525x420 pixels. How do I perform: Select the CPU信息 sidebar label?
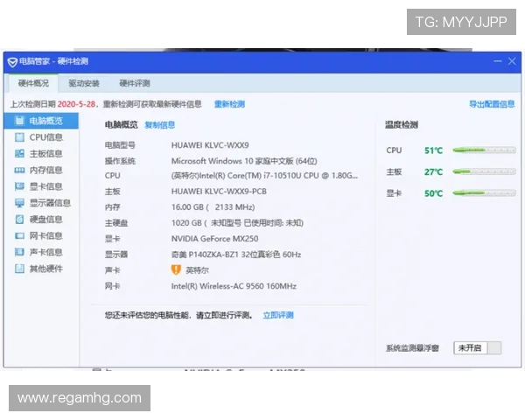tap(45, 137)
